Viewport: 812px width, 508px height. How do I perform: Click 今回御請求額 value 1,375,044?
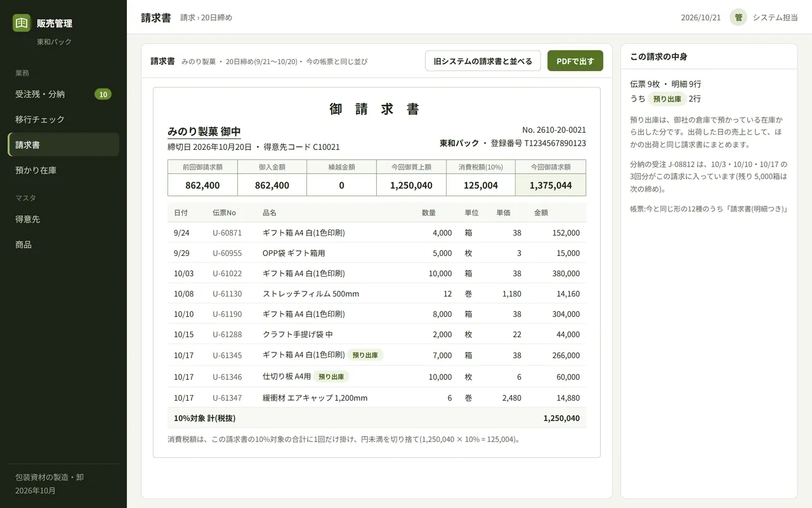pyautogui.click(x=551, y=185)
